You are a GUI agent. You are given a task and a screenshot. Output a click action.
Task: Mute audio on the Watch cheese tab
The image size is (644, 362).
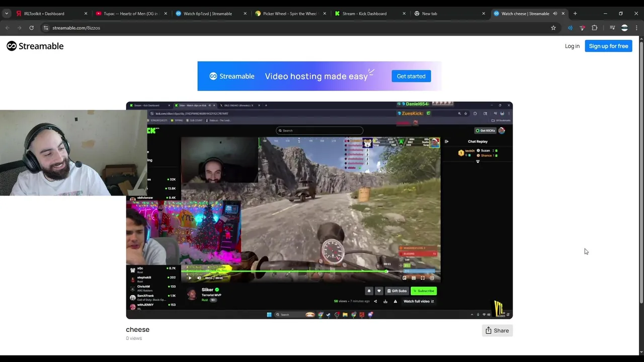tap(555, 14)
